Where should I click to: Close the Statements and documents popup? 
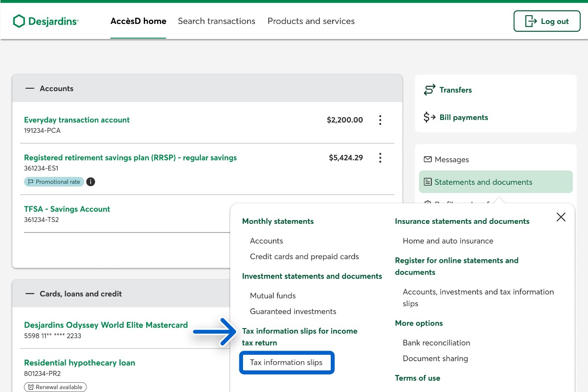tap(561, 217)
